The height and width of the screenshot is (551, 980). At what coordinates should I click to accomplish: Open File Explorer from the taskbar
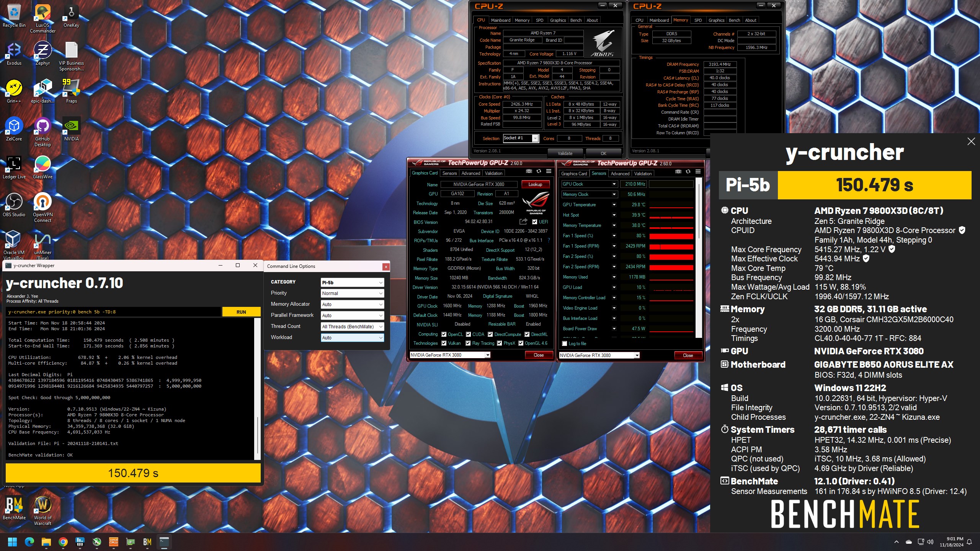pyautogui.click(x=46, y=542)
